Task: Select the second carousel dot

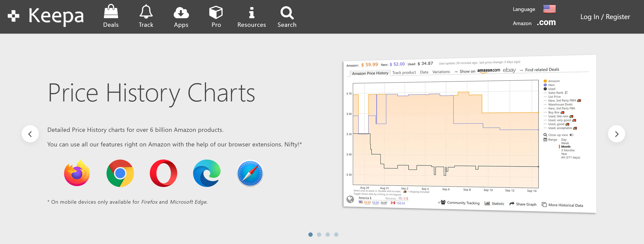Action: (319, 235)
